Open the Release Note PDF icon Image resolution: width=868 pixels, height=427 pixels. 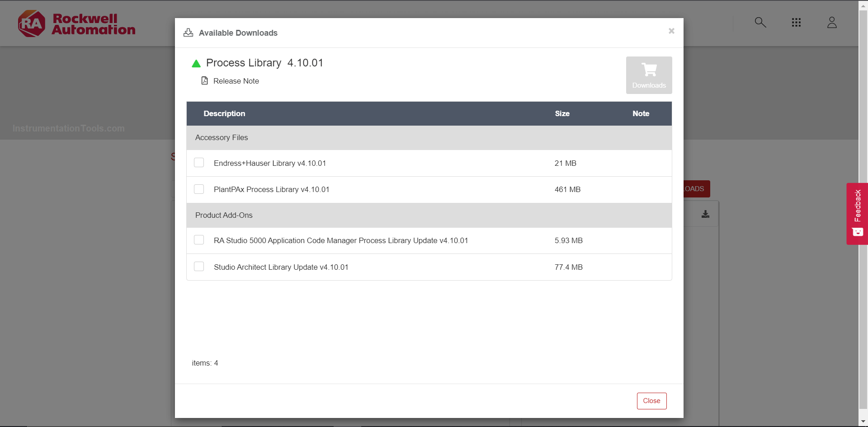tap(204, 80)
